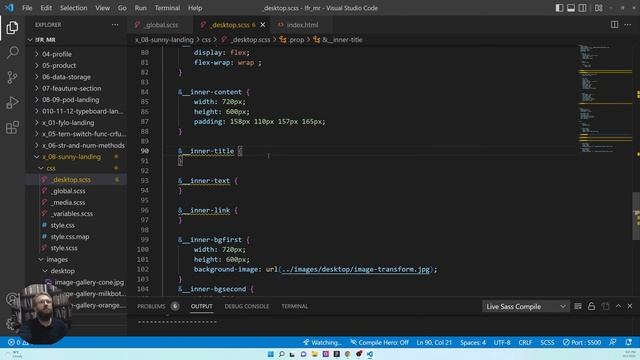Screen dimensions: 640x360
Task: Expand the 07-feauture-section folder
Action: 76,88
